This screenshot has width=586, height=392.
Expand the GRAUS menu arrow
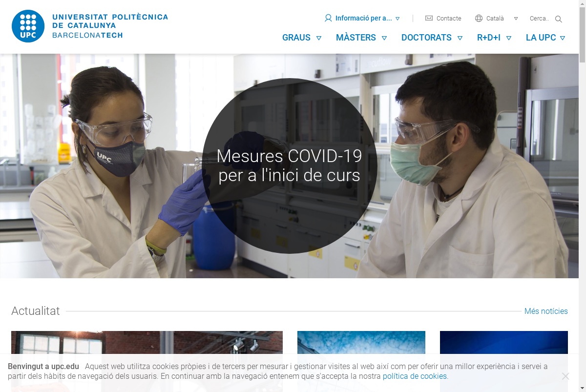(x=319, y=38)
